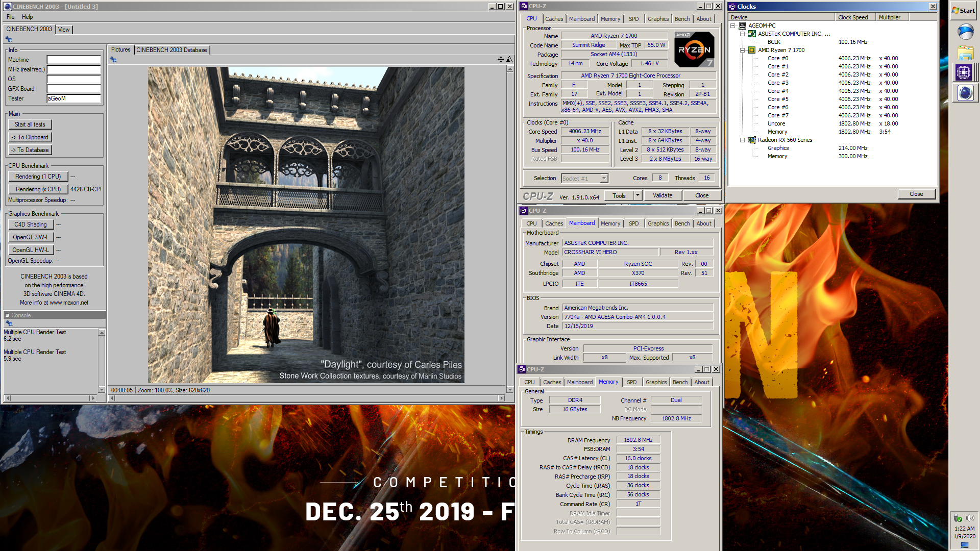This screenshot has width=980, height=551.
Task: Open the File menu in CINEBENCH
Action: point(10,17)
